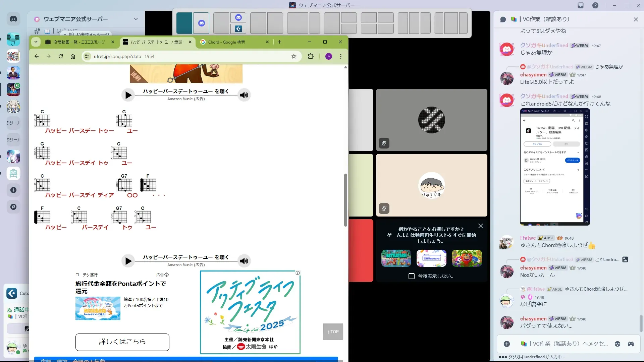Check the 今後表示しない checkbox

412,276
